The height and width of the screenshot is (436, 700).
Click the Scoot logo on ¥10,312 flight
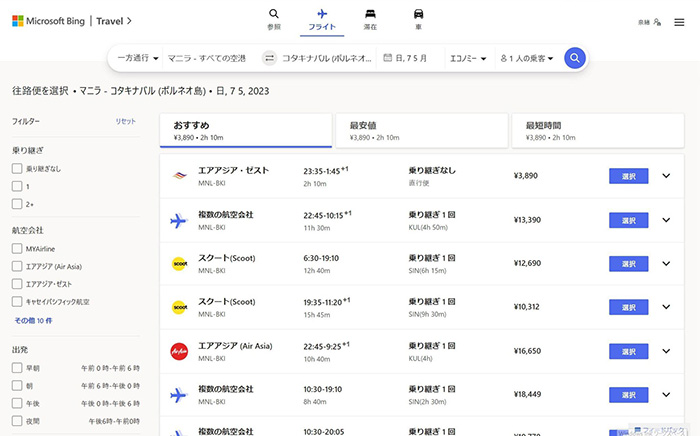[179, 307]
